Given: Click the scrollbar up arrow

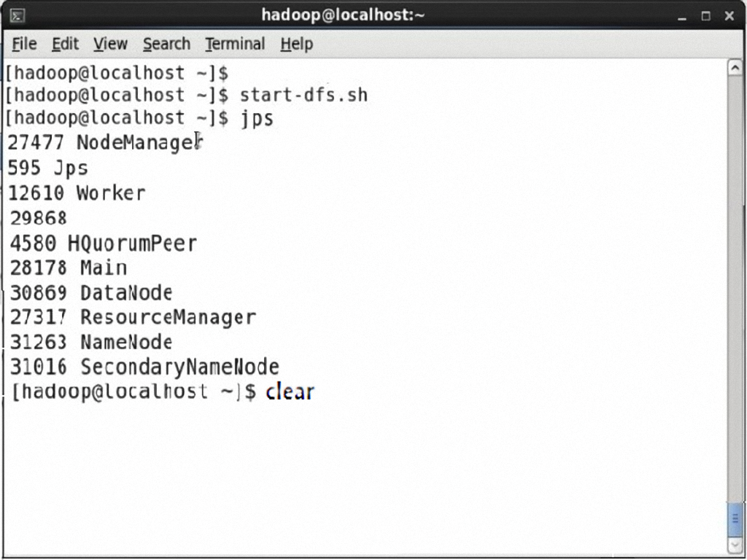Looking at the screenshot, I should tap(735, 68).
